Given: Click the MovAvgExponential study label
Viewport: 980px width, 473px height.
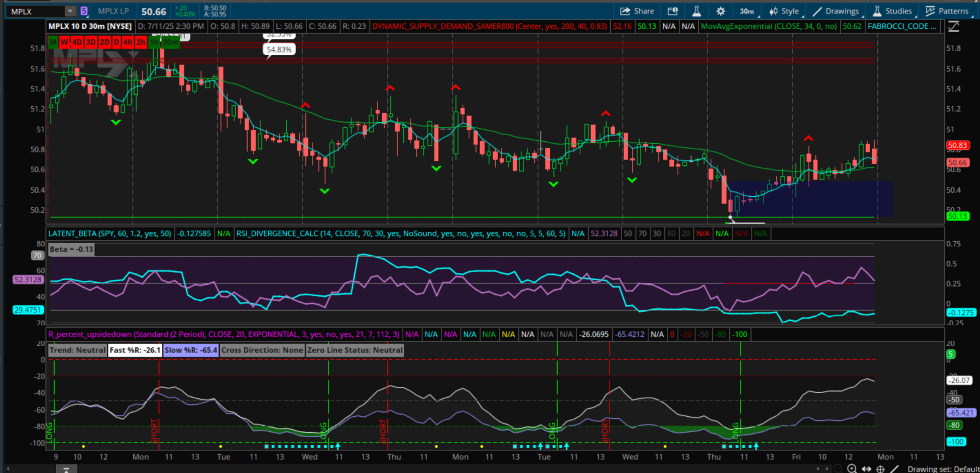Looking at the screenshot, I should (x=769, y=26).
